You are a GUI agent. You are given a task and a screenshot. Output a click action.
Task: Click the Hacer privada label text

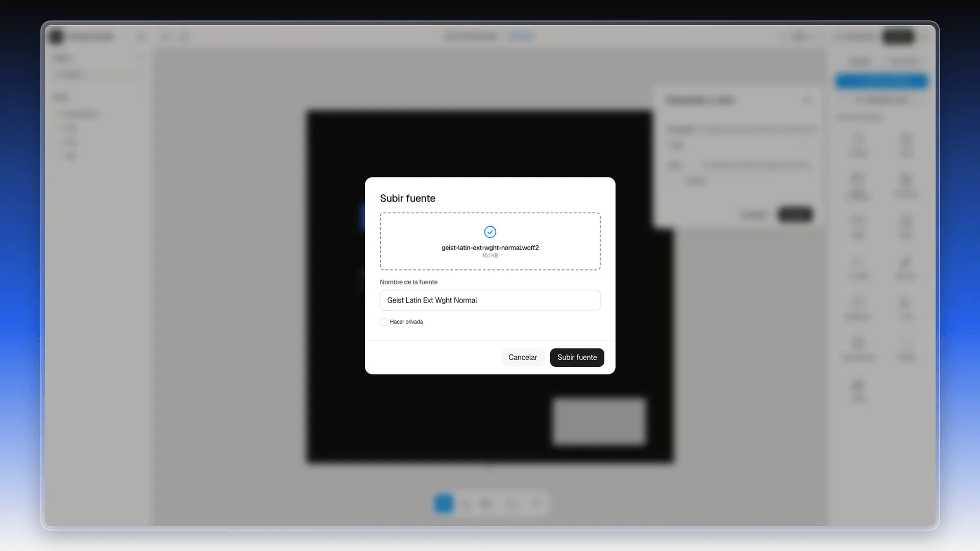click(x=406, y=322)
